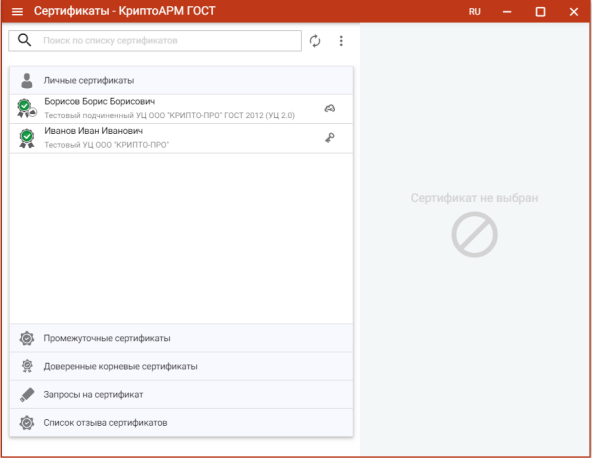Screen dimensions: 592x458
Task: Select the Иванов Иван Иванович certificate
Action: (x=181, y=139)
